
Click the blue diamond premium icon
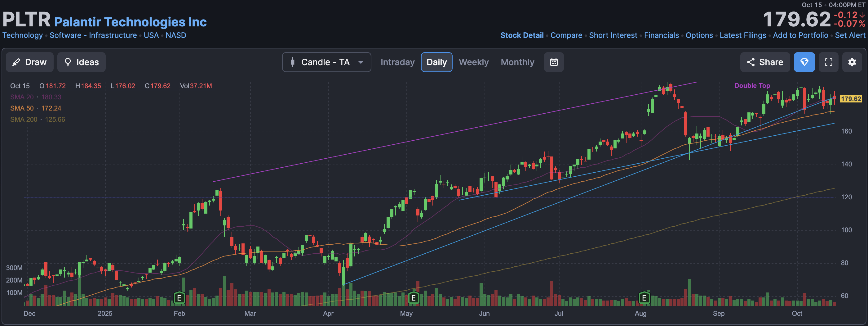804,62
